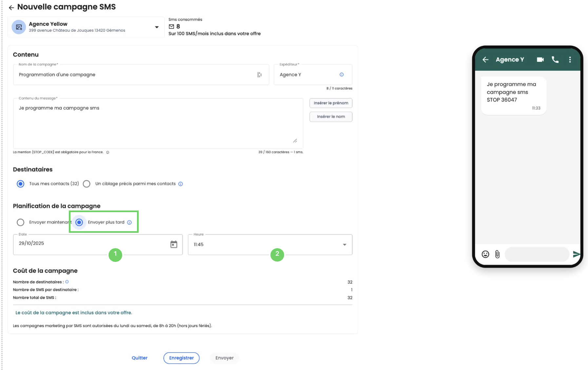Open the three-dot menu in phone preview
Viewport: 588px width, 370px height.
[x=570, y=60]
